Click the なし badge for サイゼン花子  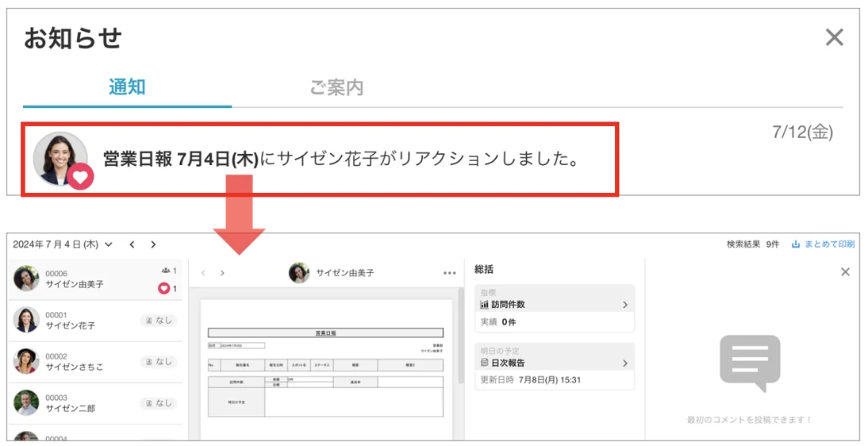click(x=159, y=321)
